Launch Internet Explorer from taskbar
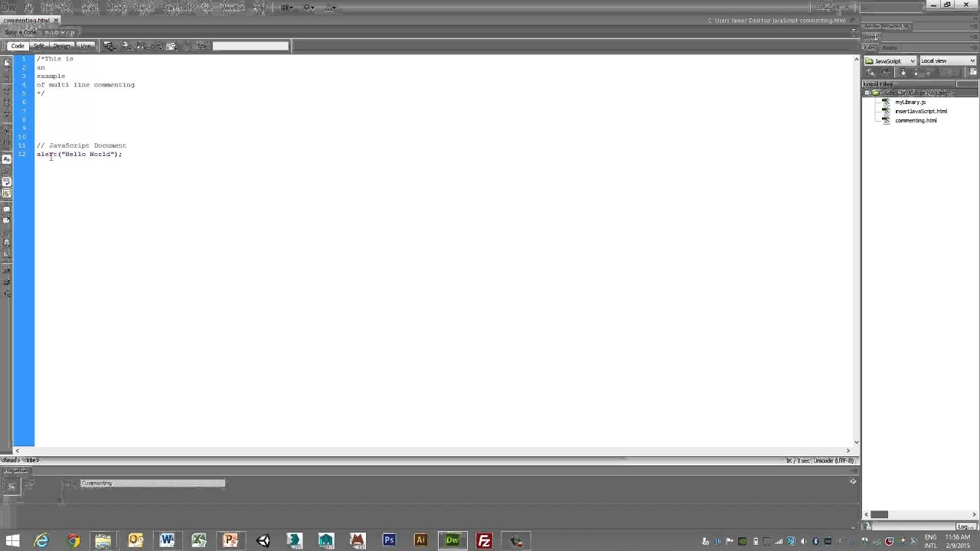The width and height of the screenshot is (980, 551). point(41,541)
